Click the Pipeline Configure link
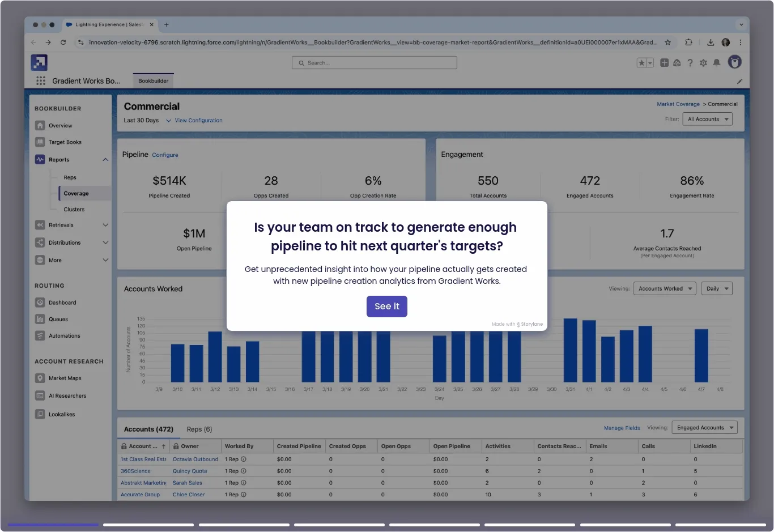The height and width of the screenshot is (532, 774). pyautogui.click(x=165, y=155)
